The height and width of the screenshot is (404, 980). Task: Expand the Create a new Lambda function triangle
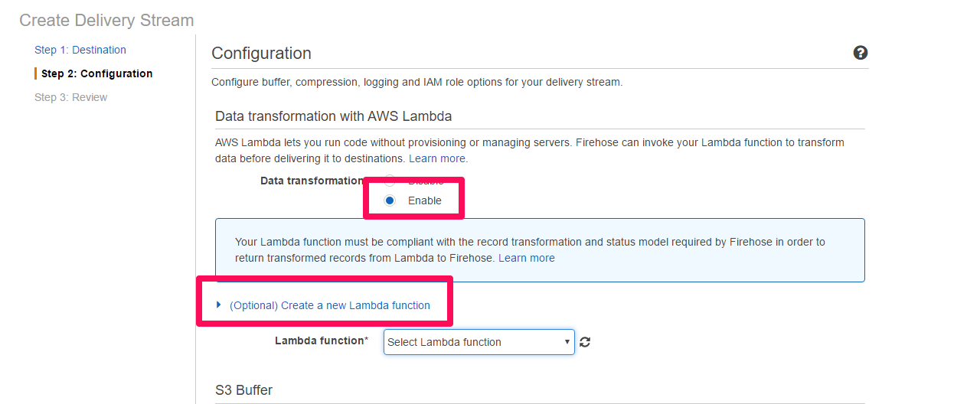(x=219, y=305)
